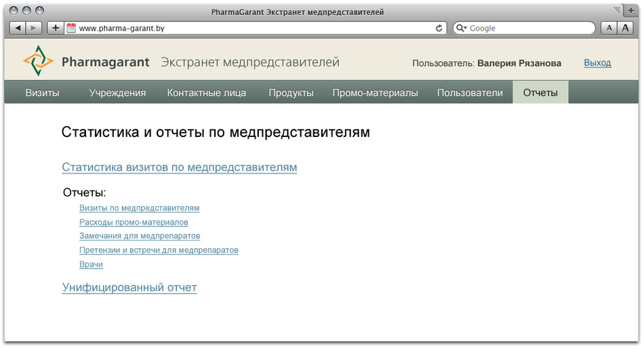Image resolution: width=644 pixels, height=350 pixels.
Task: Open the Расходы промо-материалов report
Action: 134,222
